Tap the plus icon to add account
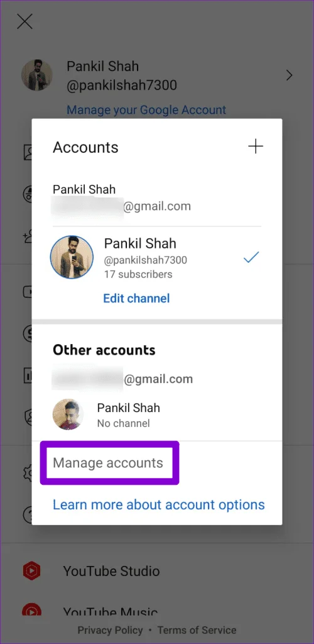 coord(256,147)
